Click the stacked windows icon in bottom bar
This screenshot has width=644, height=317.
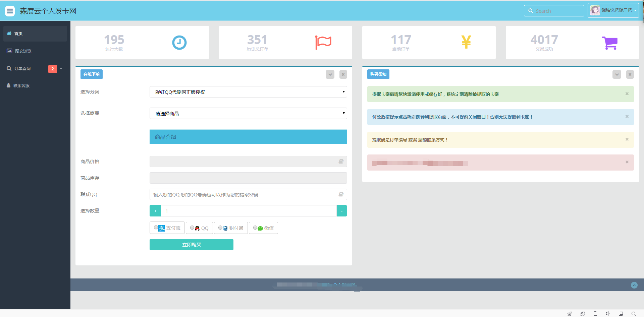(621, 314)
